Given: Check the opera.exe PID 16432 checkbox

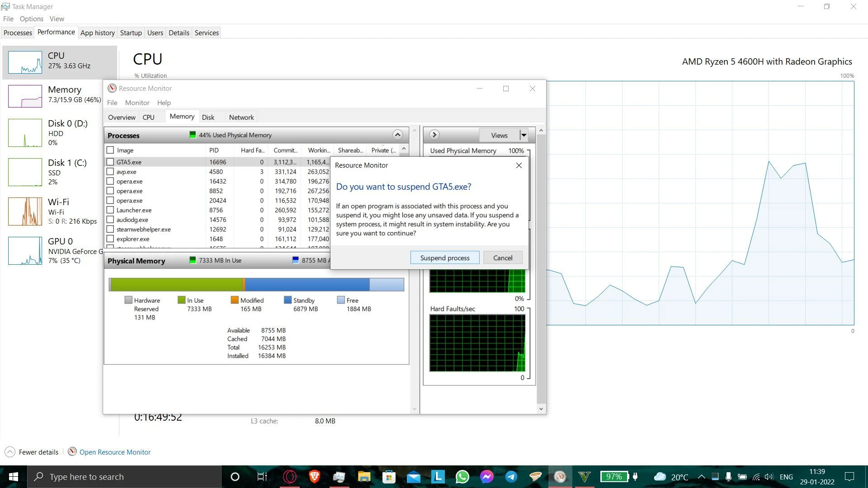Looking at the screenshot, I should pyautogui.click(x=110, y=181).
